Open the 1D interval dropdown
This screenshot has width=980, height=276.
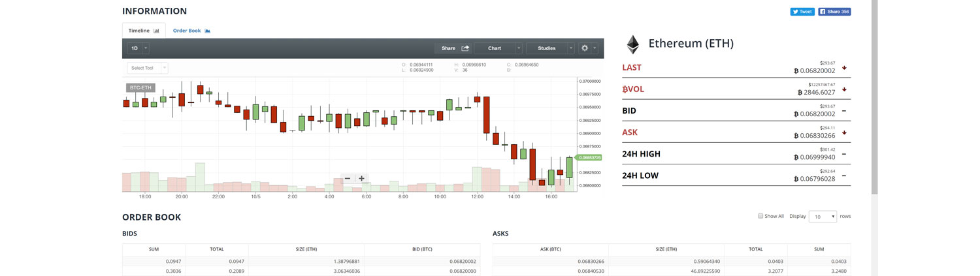(138, 48)
